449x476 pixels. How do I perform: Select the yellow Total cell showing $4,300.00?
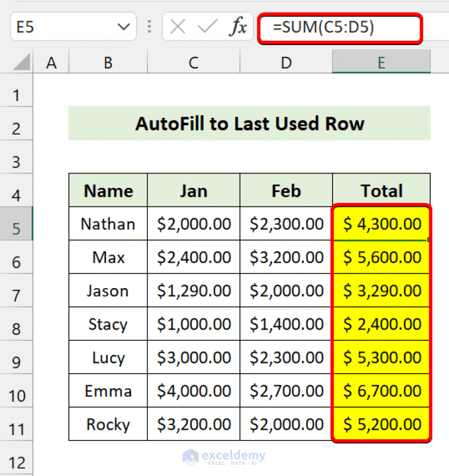tap(381, 224)
